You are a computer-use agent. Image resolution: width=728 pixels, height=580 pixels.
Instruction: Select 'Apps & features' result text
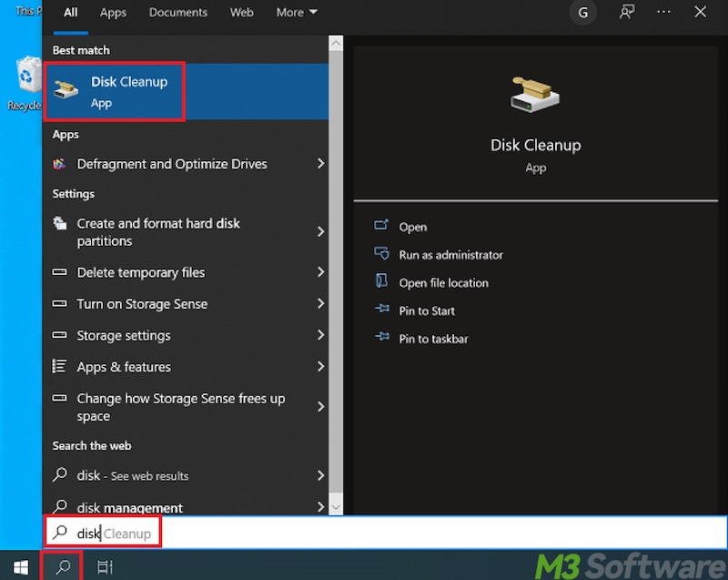(x=124, y=367)
